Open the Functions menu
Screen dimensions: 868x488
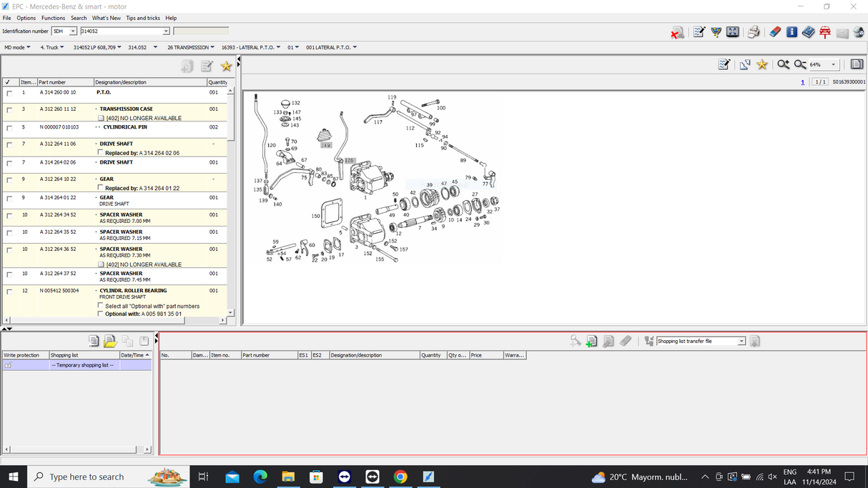click(x=53, y=18)
